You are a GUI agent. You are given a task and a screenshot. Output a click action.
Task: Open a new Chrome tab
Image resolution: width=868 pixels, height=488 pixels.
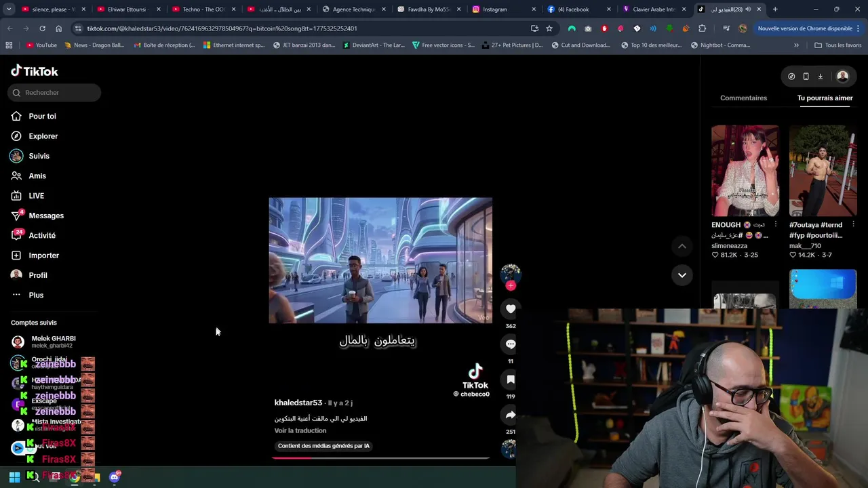click(x=775, y=9)
